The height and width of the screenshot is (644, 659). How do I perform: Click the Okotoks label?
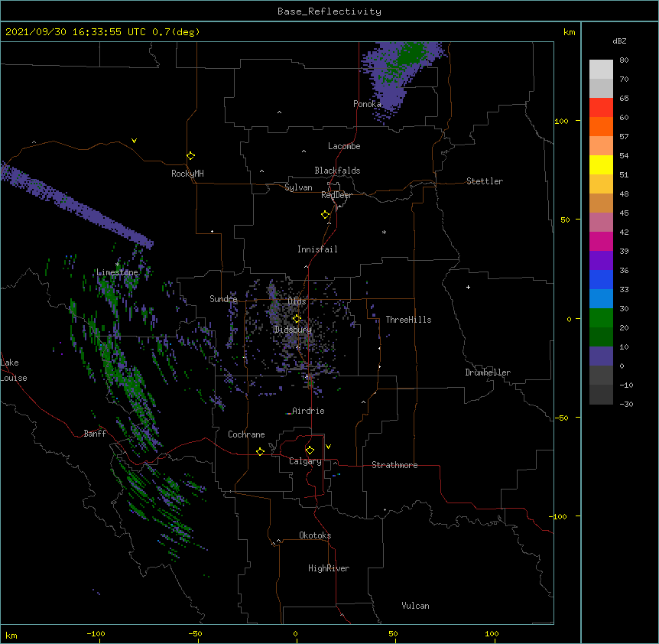click(315, 535)
